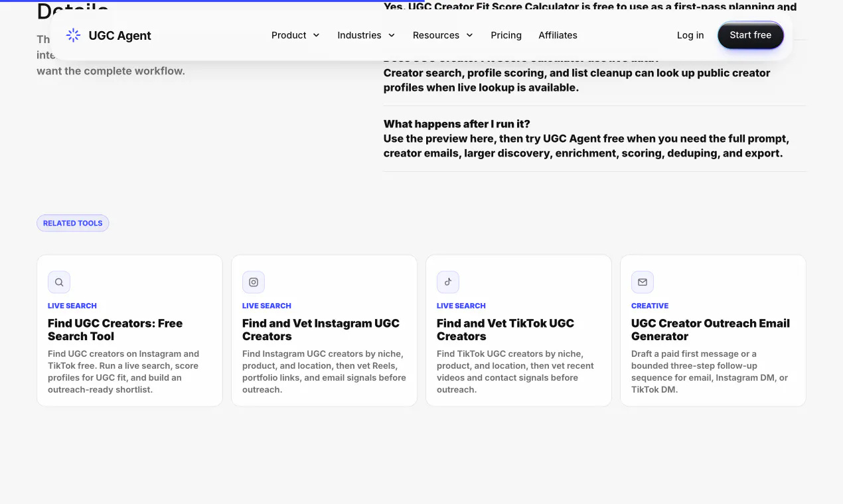Screen dimensions: 843x504
Task: Expand the Product dropdown menu
Action: pyautogui.click(x=295, y=35)
